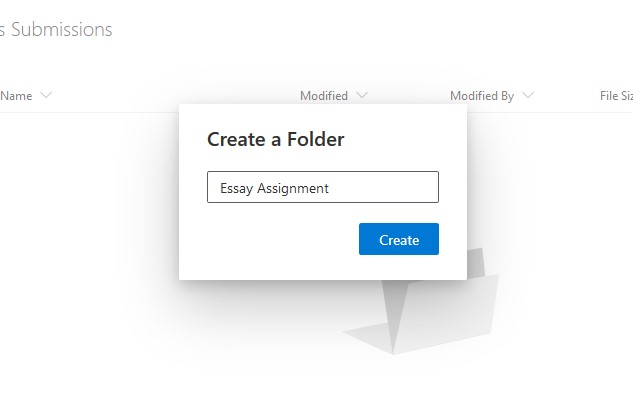
Task: Place cursor after word Assignment in field
Action: 329,188
